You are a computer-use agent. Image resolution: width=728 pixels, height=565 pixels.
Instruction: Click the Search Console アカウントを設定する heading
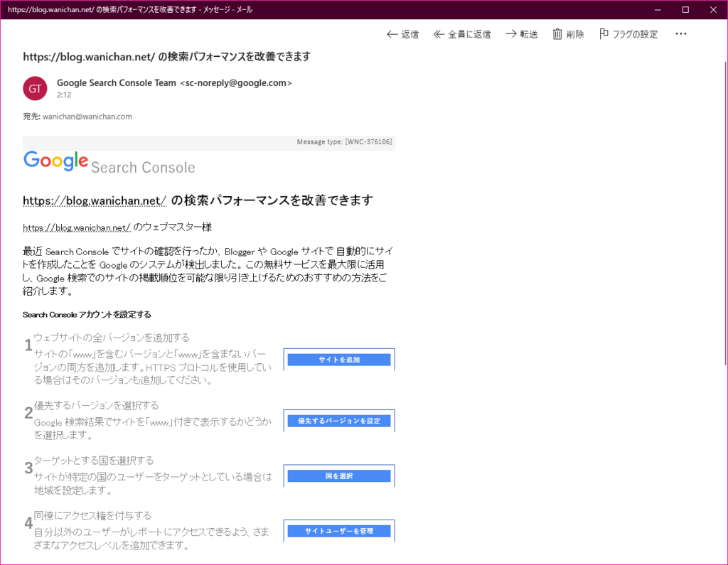87,314
